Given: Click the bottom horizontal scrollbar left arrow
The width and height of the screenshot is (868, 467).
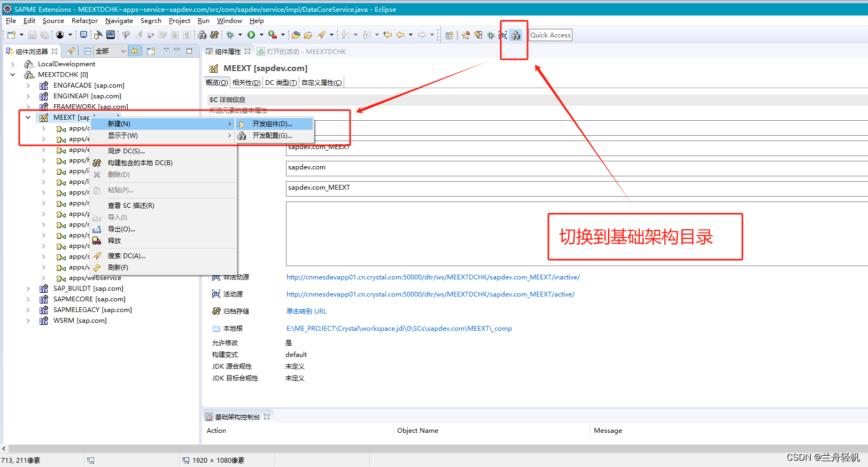Looking at the screenshot, I should [4, 449].
